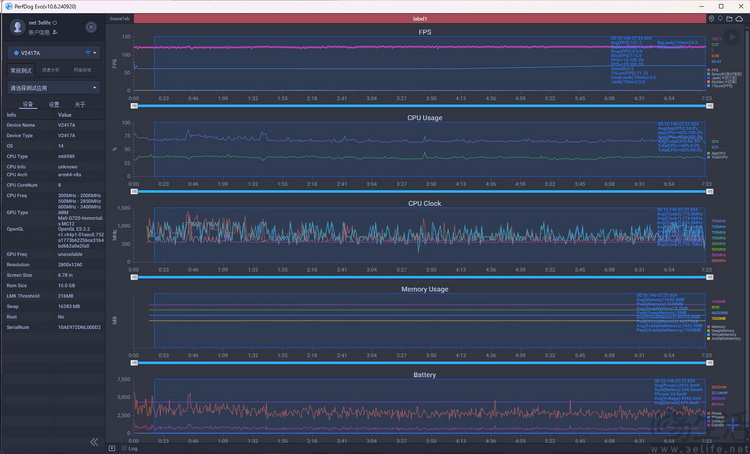Switch to the 设备 tab
750x454 pixels.
tap(28, 104)
